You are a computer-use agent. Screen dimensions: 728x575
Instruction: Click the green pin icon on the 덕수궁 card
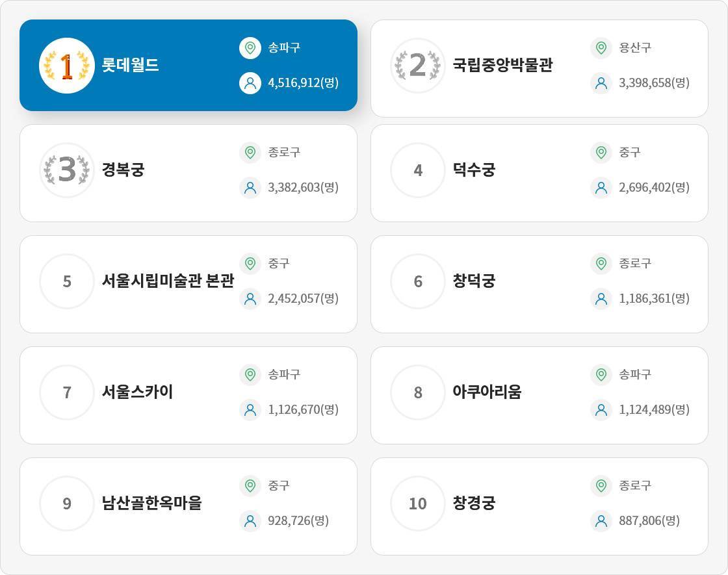601,153
